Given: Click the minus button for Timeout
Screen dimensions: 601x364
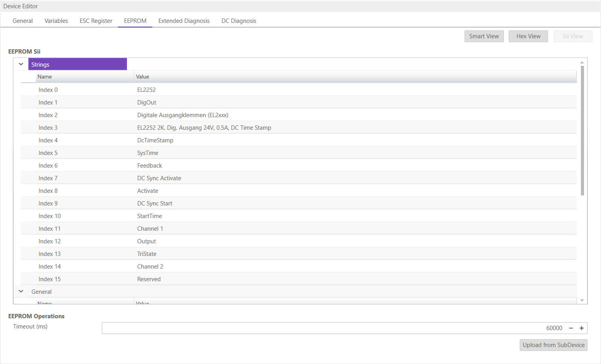Looking at the screenshot, I should pos(571,328).
